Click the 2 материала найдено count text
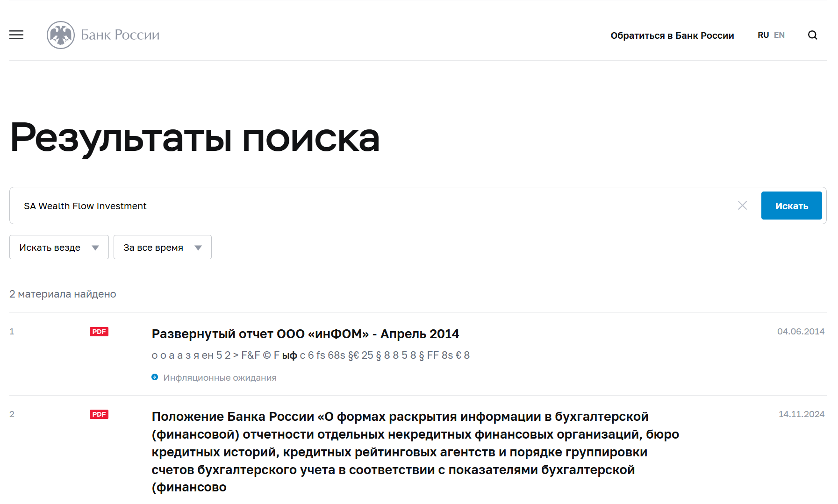Image resolution: width=838 pixels, height=504 pixels. coord(63,294)
